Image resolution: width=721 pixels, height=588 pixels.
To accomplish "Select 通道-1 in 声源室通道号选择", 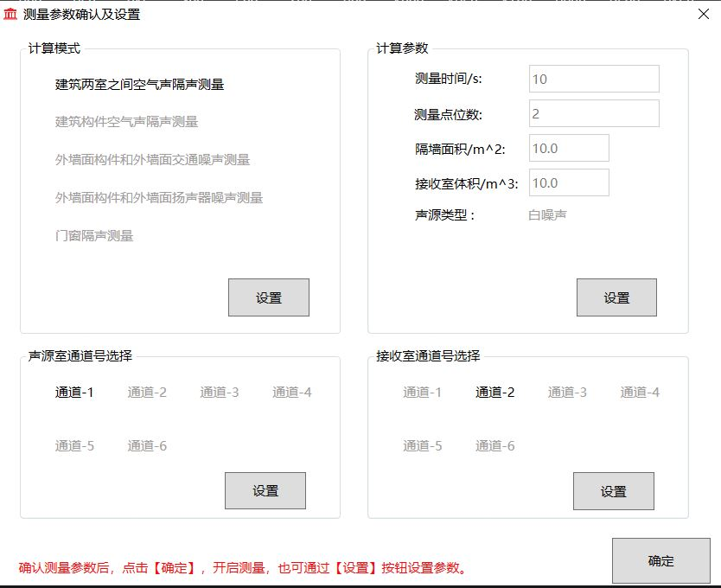I will pos(75,393).
